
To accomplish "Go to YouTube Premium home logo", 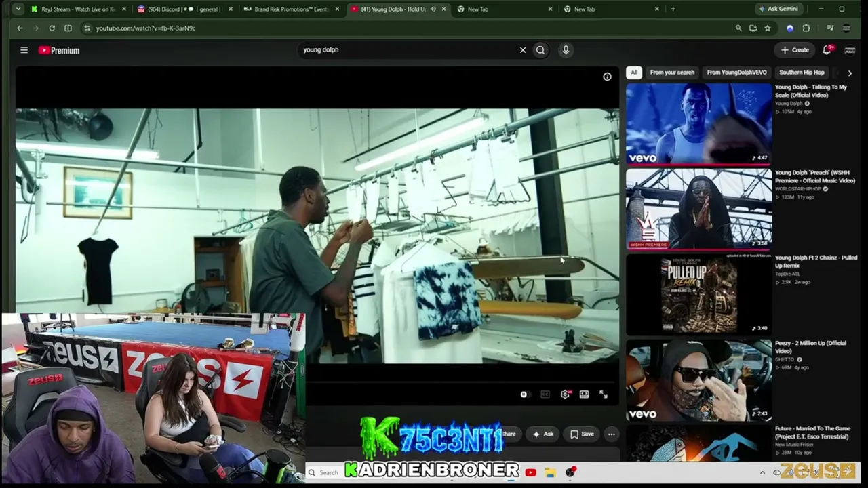I will click(x=59, y=50).
